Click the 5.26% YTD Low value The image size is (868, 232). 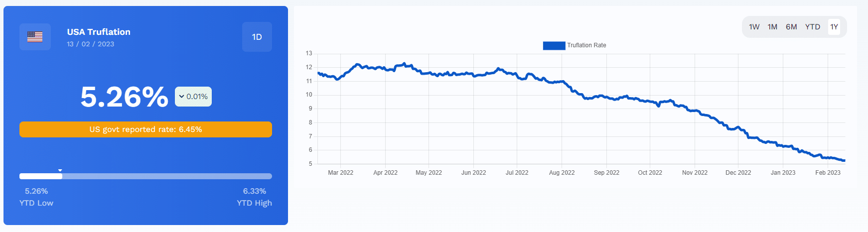point(36,191)
